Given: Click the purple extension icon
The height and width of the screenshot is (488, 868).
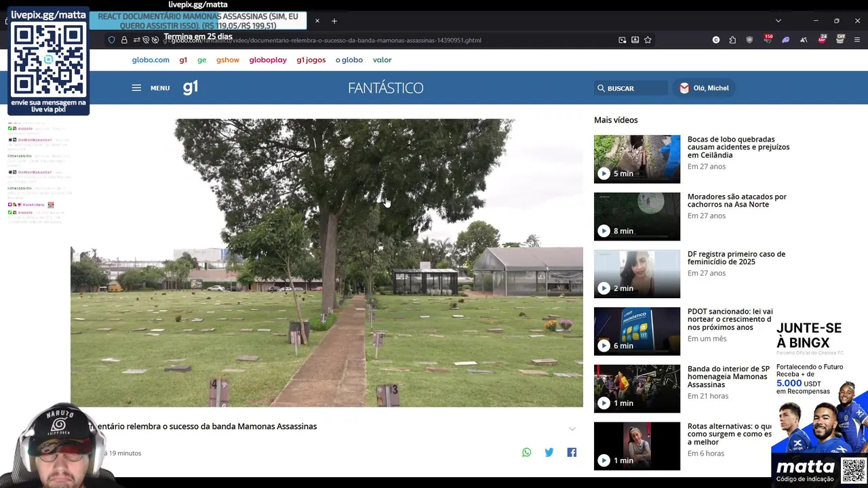Looking at the screenshot, I should pos(785,40).
